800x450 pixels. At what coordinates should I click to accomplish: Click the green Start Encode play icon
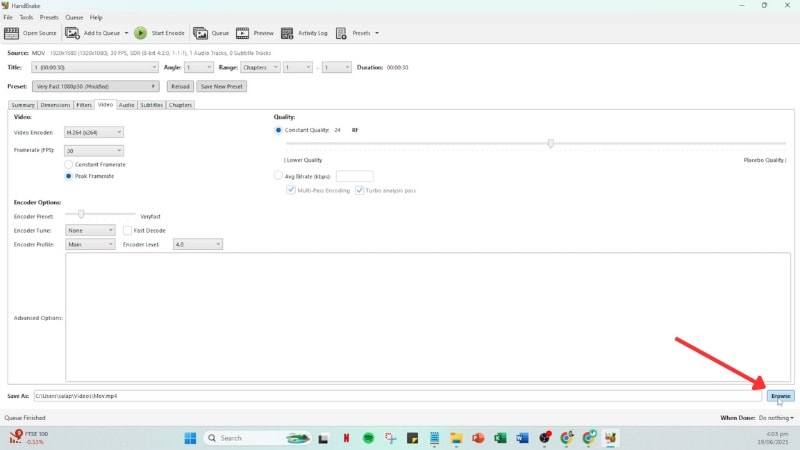click(140, 33)
